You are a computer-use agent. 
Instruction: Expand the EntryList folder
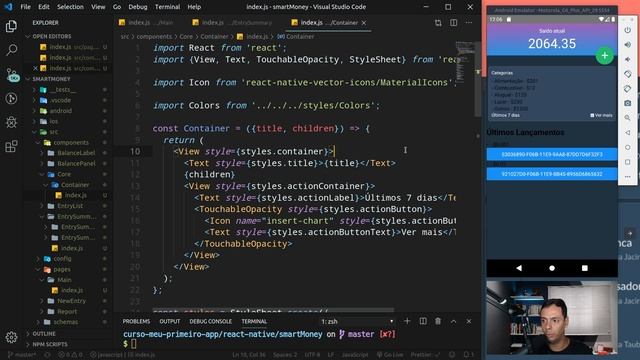70,206
